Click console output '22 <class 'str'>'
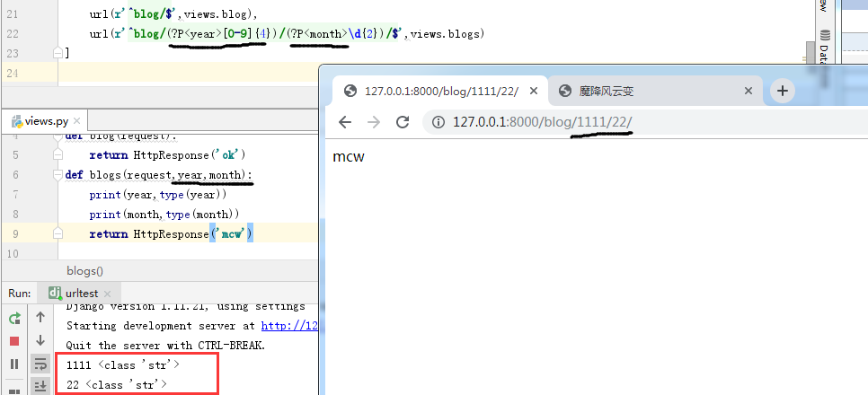868x395 pixels. [117, 384]
